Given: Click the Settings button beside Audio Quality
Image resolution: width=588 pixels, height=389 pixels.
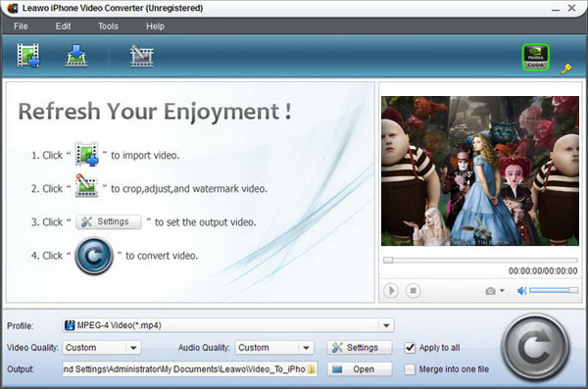Looking at the screenshot, I should [x=360, y=348].
